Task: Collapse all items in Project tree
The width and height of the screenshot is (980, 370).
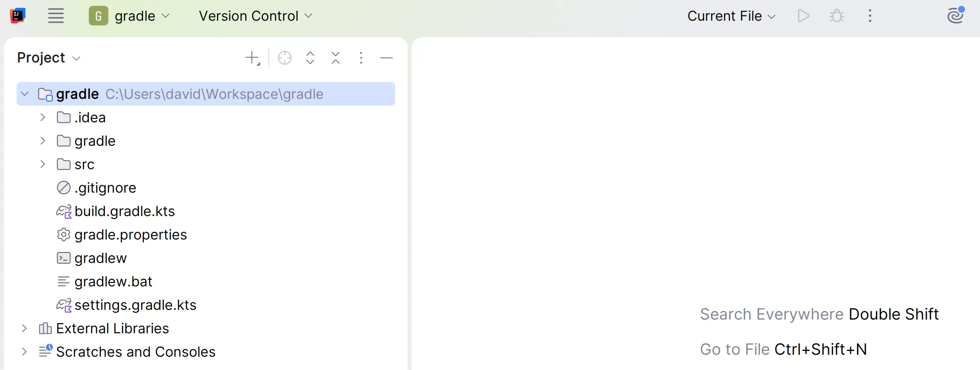Action: (335, 58)
